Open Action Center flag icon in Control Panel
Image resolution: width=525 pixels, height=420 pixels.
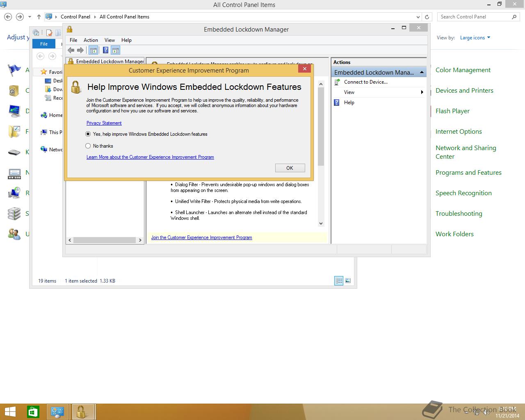[14, 70]
